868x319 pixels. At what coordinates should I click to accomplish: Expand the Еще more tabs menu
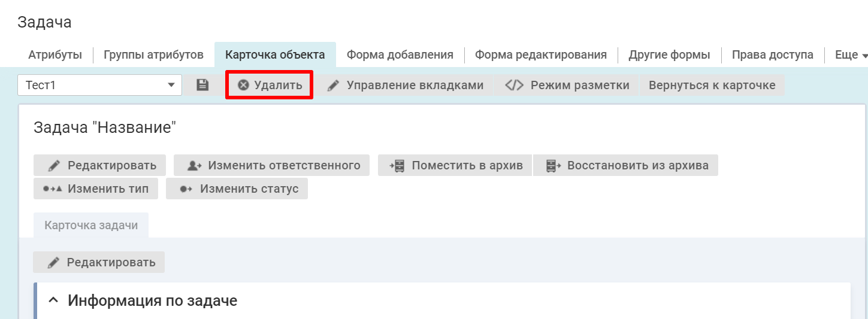(x=851, y=55)
